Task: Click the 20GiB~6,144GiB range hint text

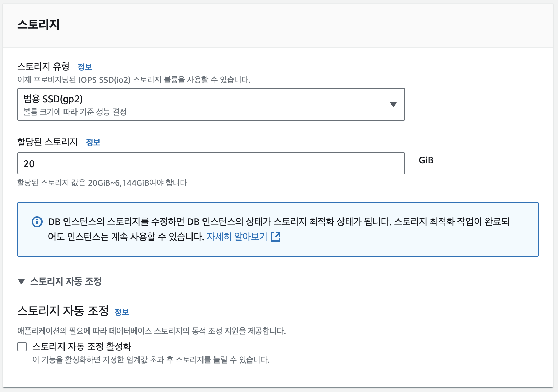Action: [102, 183]
